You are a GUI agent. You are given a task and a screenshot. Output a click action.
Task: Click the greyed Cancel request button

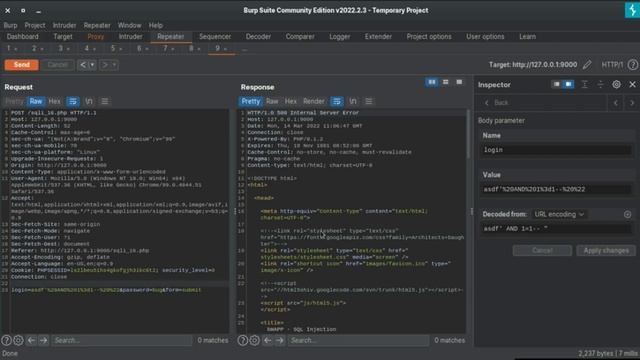tap(57, 64)
